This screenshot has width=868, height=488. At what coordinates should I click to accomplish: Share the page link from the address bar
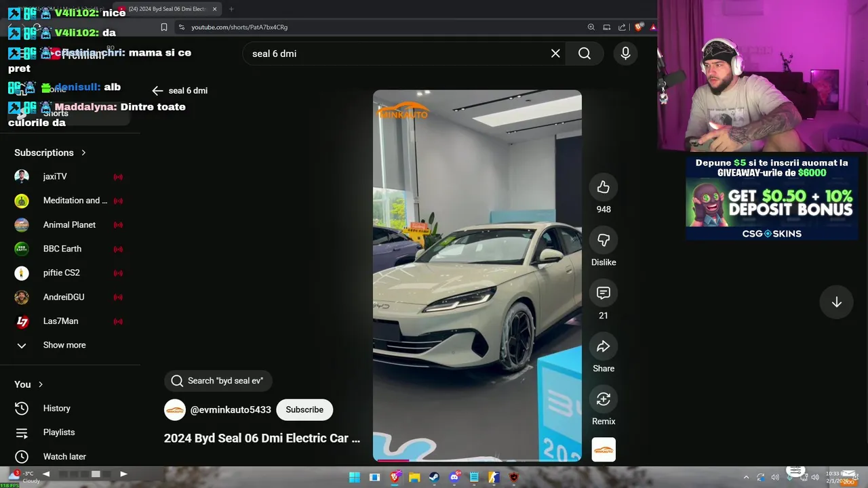point(622,27)
